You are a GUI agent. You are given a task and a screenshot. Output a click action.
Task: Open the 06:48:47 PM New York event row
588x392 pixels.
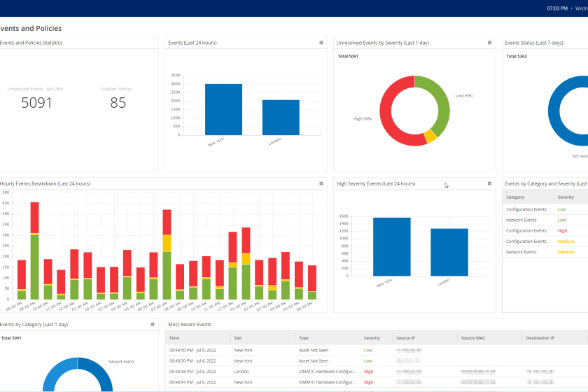377,382
